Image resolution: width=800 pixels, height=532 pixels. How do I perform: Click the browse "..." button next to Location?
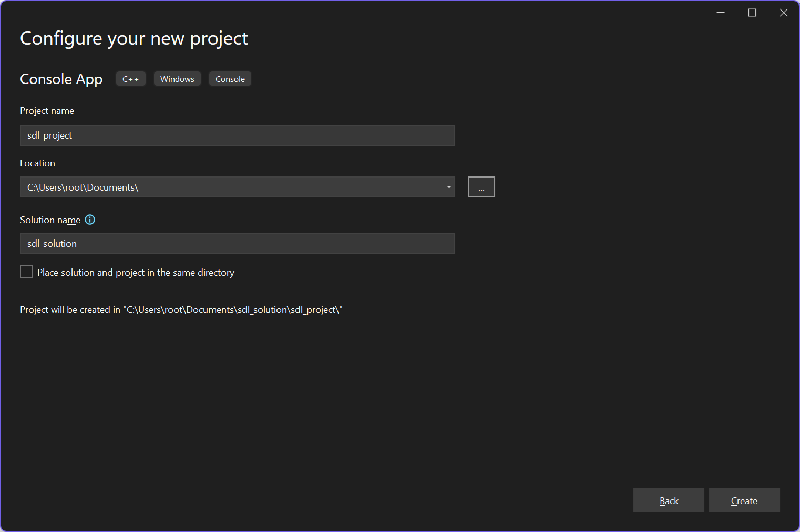(481, 186)
